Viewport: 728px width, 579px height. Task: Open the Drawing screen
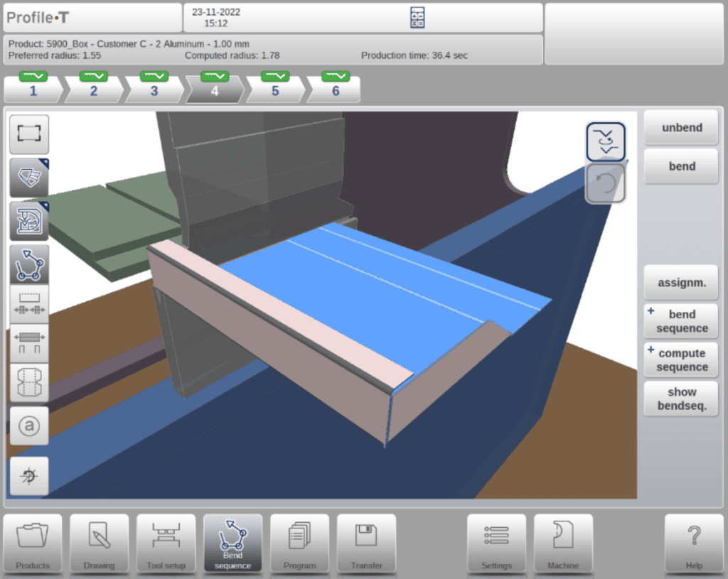99,543
